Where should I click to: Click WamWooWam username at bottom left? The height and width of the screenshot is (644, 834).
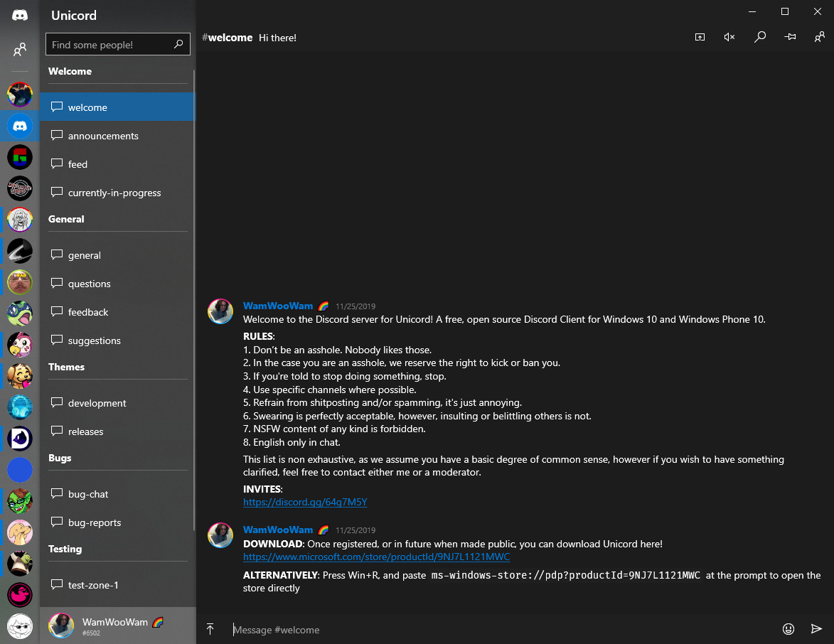coord(115,622)
